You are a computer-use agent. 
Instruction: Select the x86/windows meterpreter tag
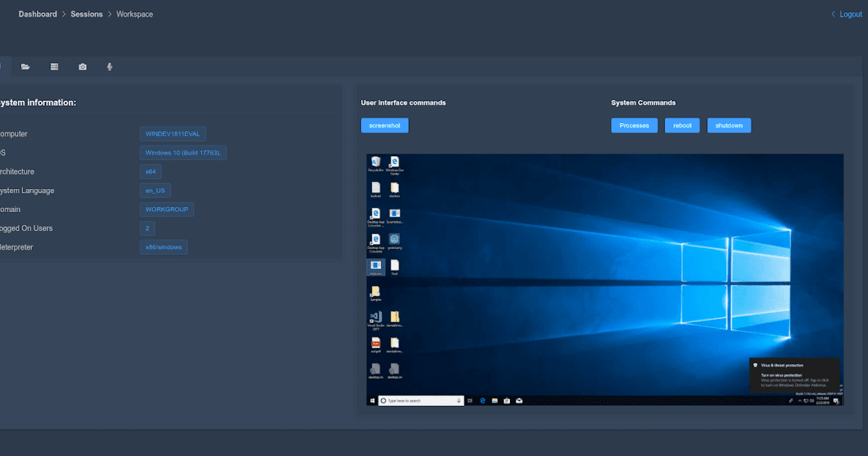pos(163,247)
